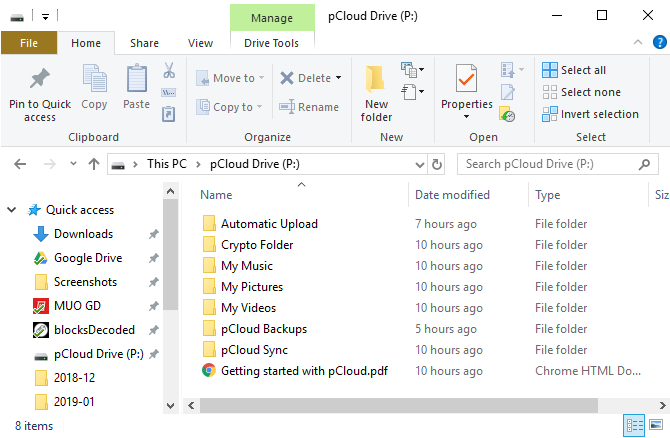Open the Properties dropdown arrow
Viewport: 670px width, 438px height.
coord(466,117)
